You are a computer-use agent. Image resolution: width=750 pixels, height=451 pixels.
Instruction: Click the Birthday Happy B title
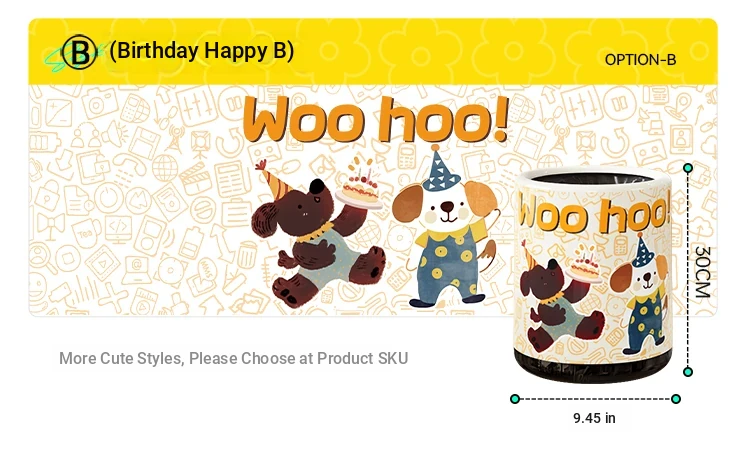point(201,51)
